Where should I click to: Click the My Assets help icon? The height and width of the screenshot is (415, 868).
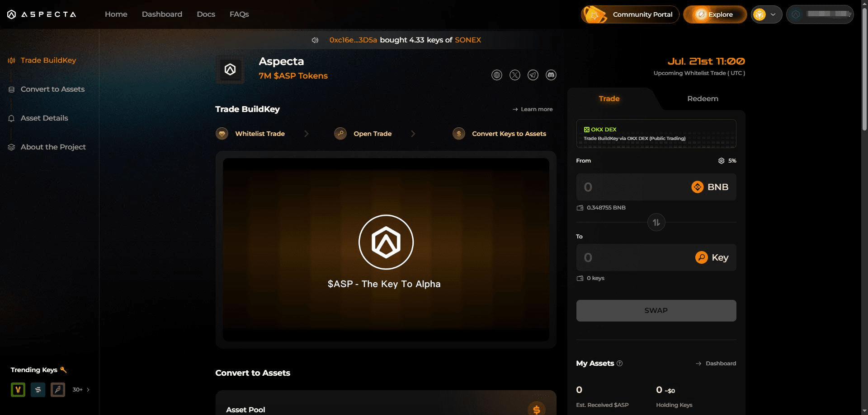point(620,364)
